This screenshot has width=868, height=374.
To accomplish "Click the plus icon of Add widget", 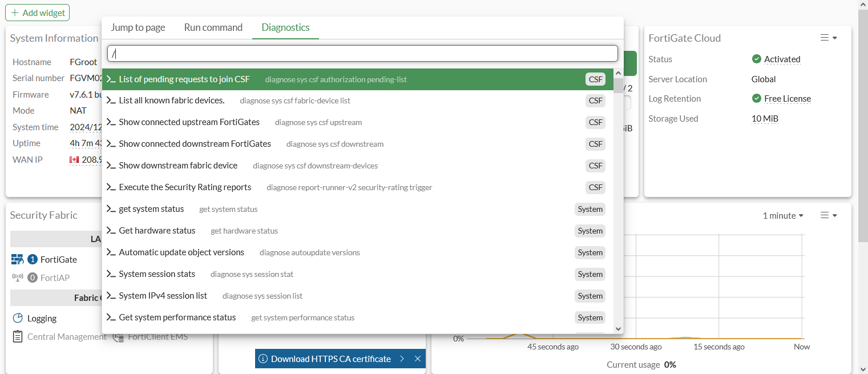I will point(15,13).
